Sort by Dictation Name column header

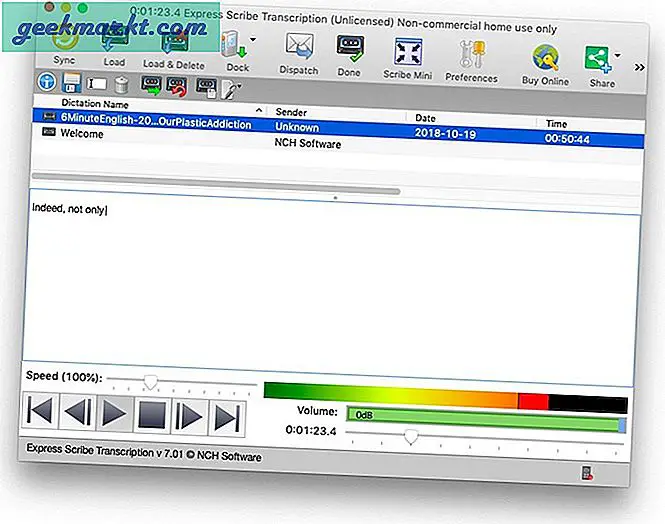tap(93, 103)
